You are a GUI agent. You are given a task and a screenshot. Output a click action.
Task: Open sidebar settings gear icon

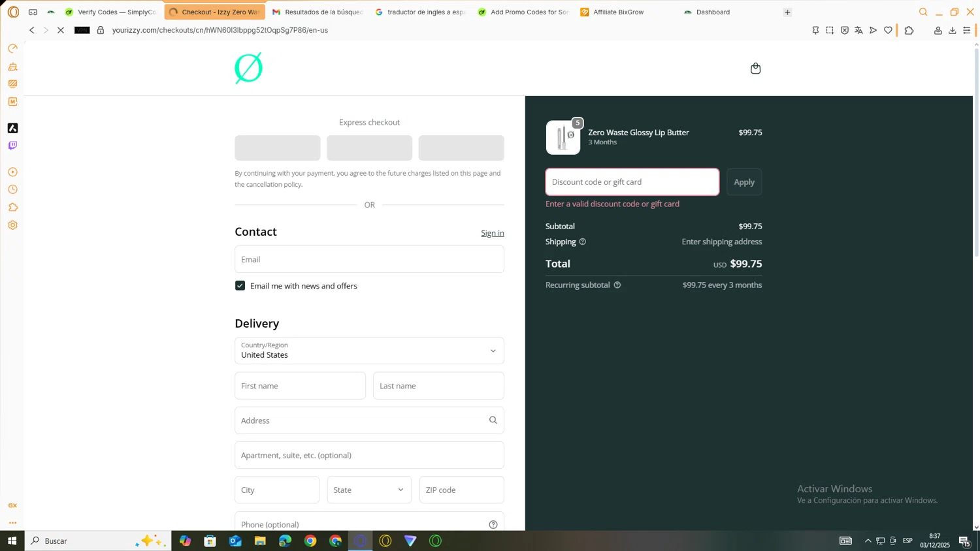[x=12, y=225]
